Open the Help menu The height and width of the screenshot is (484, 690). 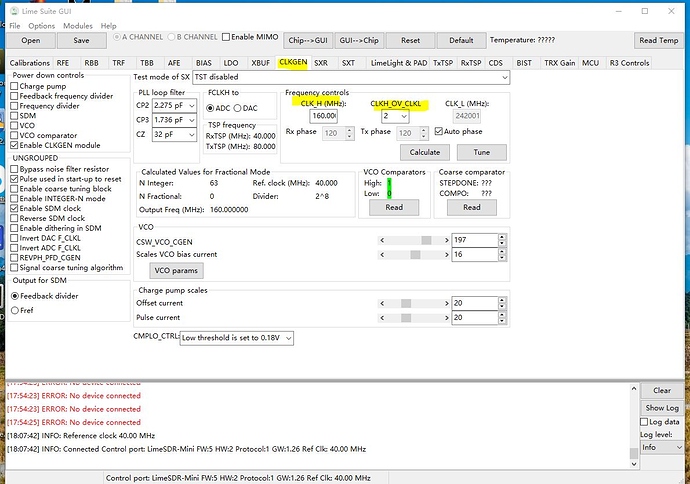(108, 26)
